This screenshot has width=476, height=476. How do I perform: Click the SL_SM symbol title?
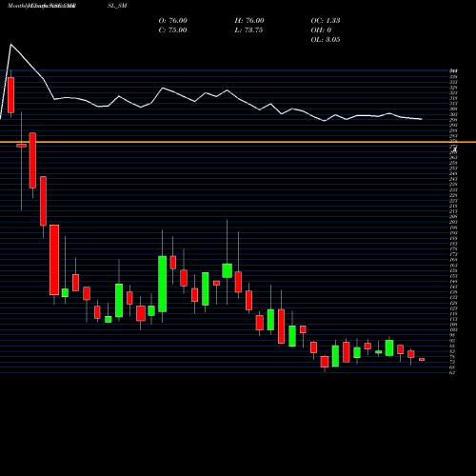[x=117, y=6]
